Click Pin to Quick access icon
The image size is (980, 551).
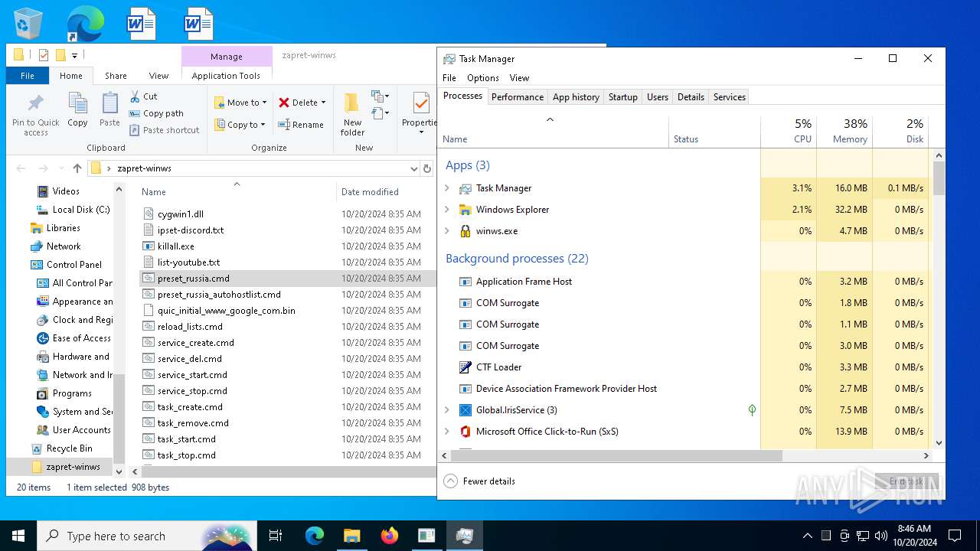(x=35, y=104)
